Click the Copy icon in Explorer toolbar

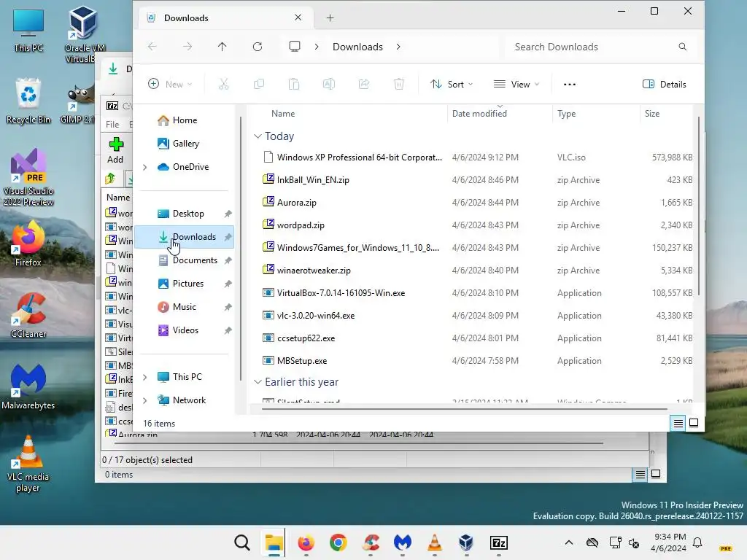pyautogui.click(x=259, y=85)
